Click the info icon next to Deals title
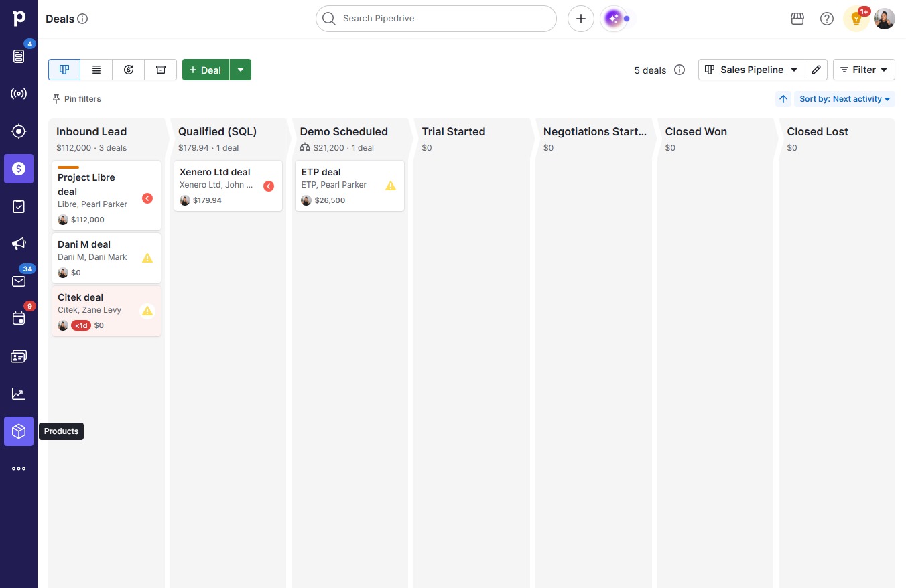906x588 pixels. 83,19
